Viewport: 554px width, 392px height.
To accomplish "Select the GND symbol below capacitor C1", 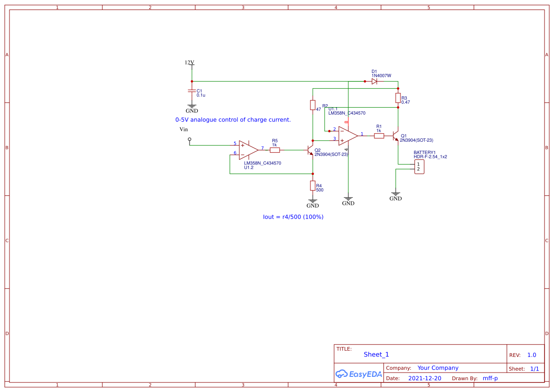I will tap(191, 107).
